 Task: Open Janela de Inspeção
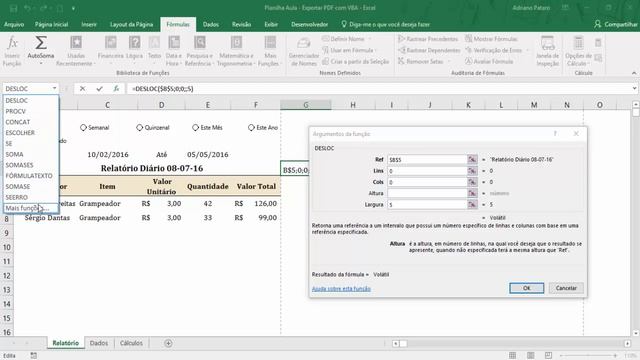547,51
